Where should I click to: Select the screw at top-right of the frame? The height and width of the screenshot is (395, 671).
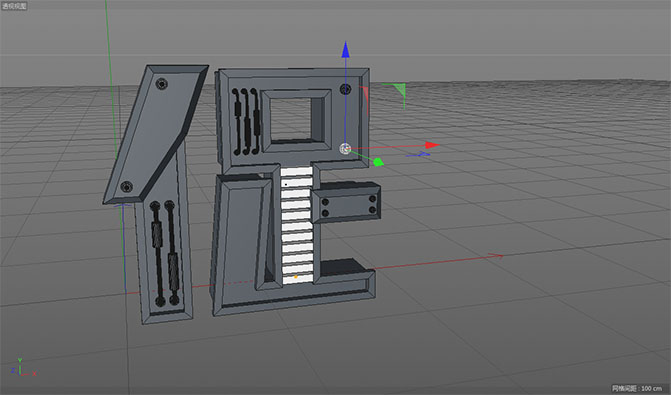345,89
